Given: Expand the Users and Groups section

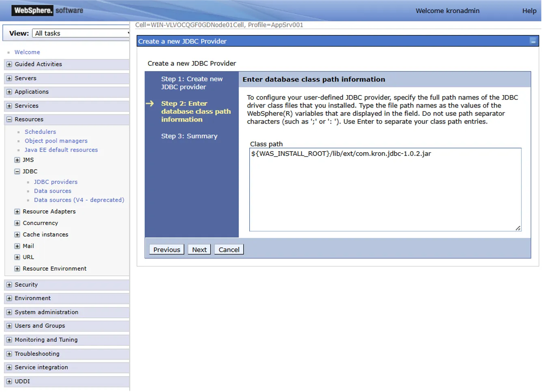Looking at the screenshot, I should (x=9, y=326).
